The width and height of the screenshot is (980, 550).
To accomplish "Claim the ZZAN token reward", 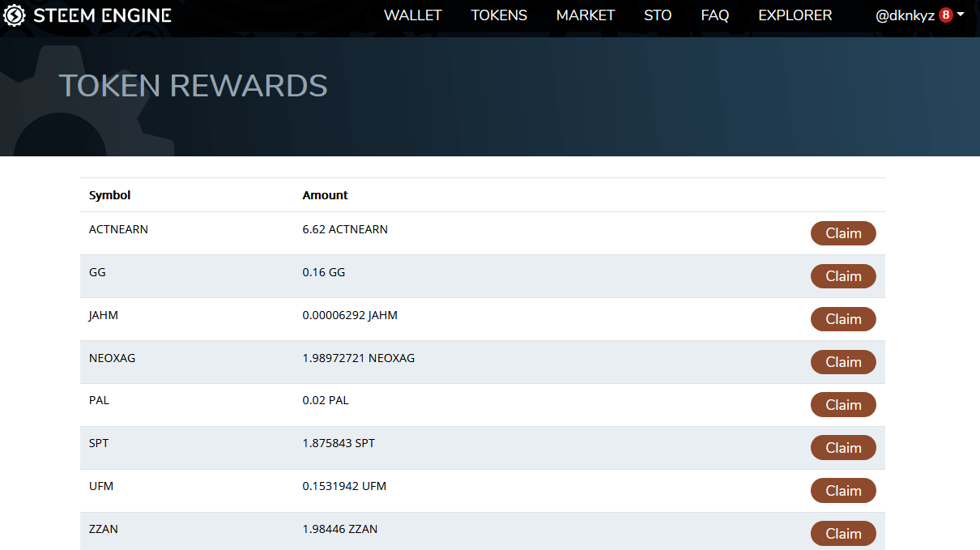I will click(x=843, y=534).
